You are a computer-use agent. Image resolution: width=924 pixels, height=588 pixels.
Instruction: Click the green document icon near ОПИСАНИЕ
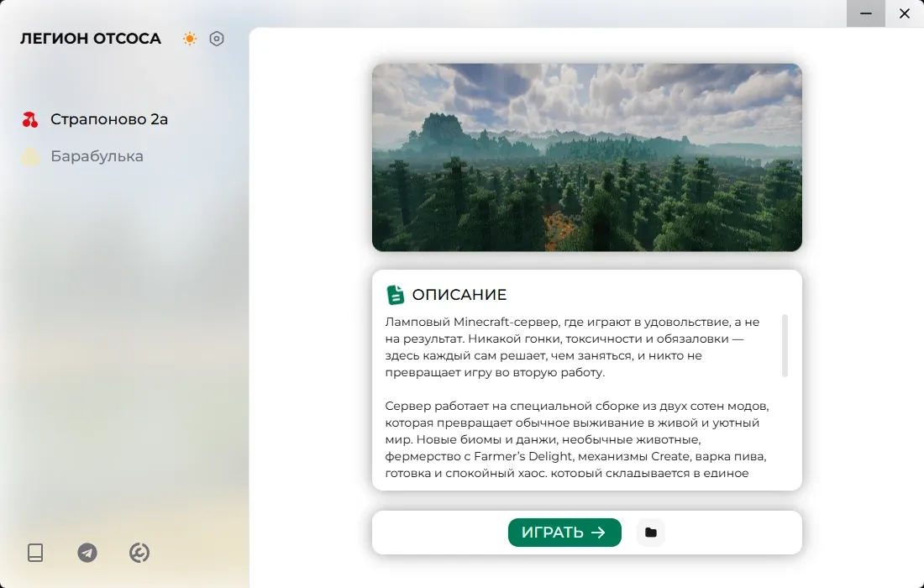396,295
